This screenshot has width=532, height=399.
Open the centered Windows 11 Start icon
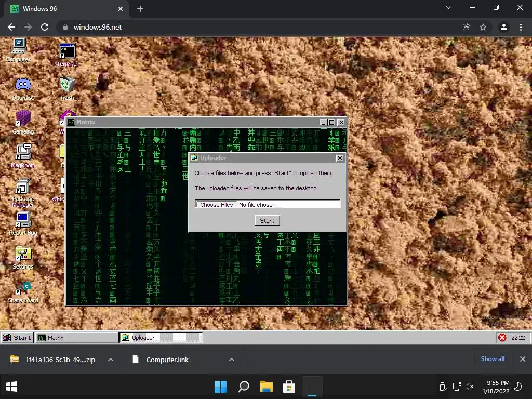[x=220, y=387]
